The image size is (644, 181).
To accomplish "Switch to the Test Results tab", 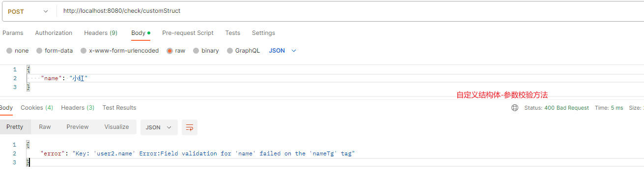I will tap(119, 108).
